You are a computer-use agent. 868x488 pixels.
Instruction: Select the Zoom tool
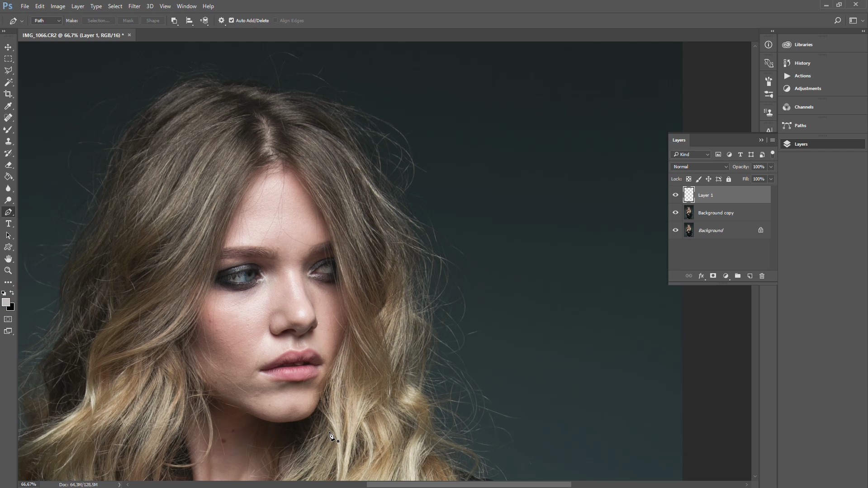8,271
